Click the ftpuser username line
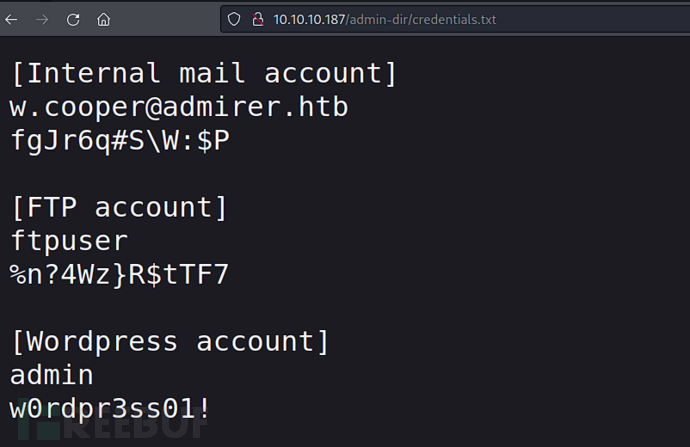Viewport: 690px width, 447px height. point(69,241)
